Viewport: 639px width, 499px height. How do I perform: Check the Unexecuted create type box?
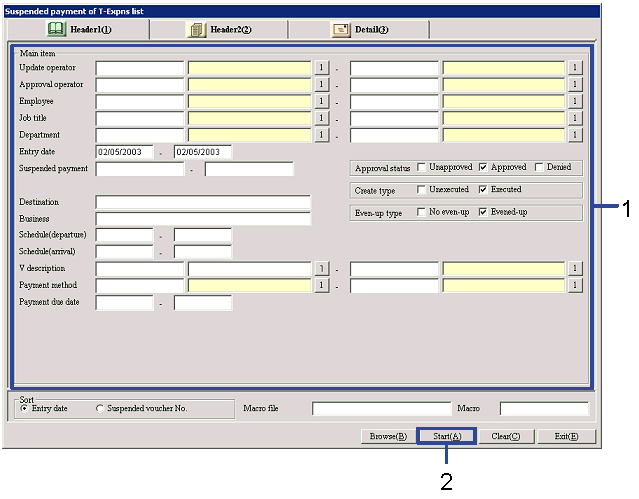point(421,190)
